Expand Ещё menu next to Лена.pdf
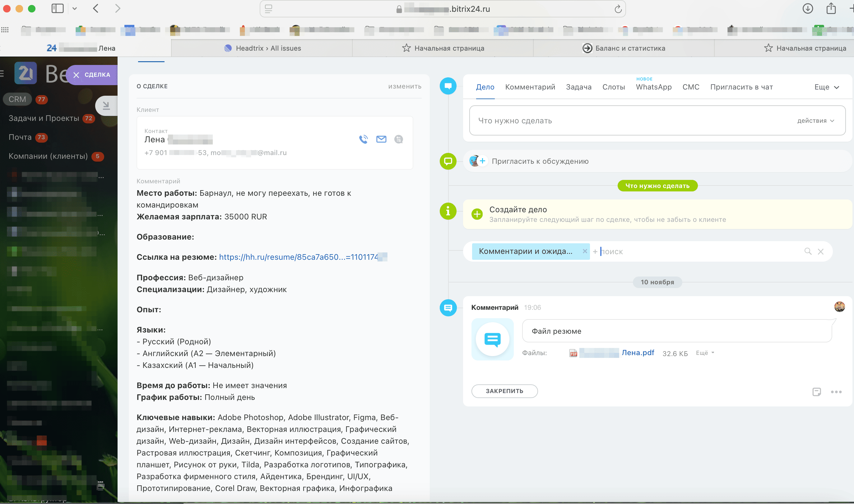 (705, 353)
